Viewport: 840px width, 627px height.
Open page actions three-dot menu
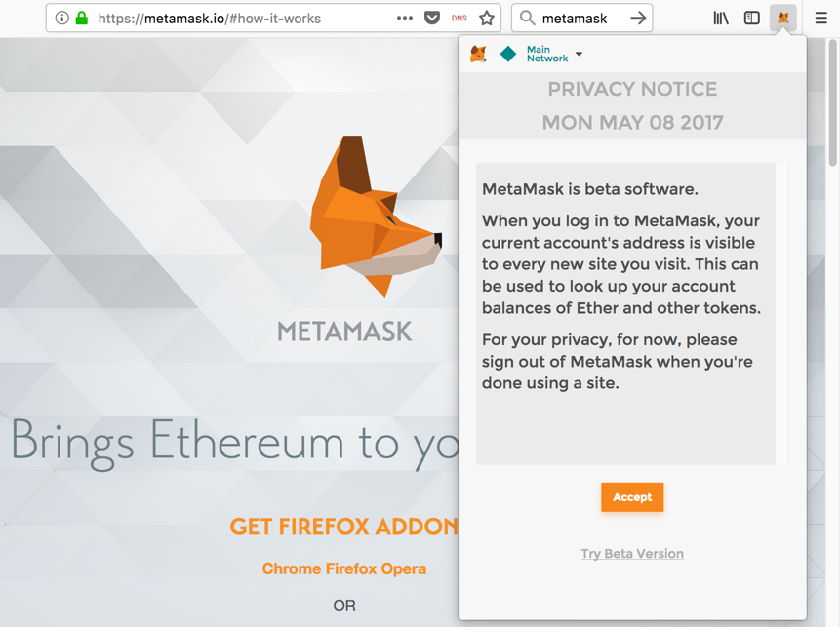pos(405,19)
